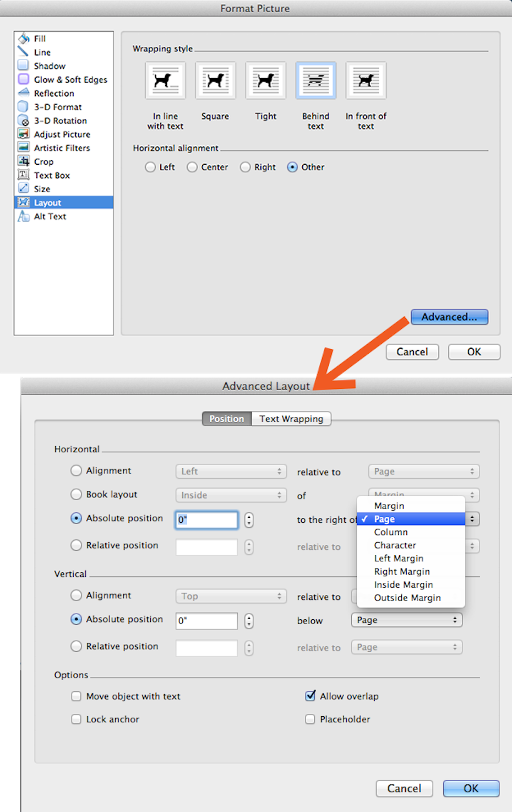Viewport: 512px width, 812px height.
Task: Pick the In front of text icon
Action: pos(366,80)
